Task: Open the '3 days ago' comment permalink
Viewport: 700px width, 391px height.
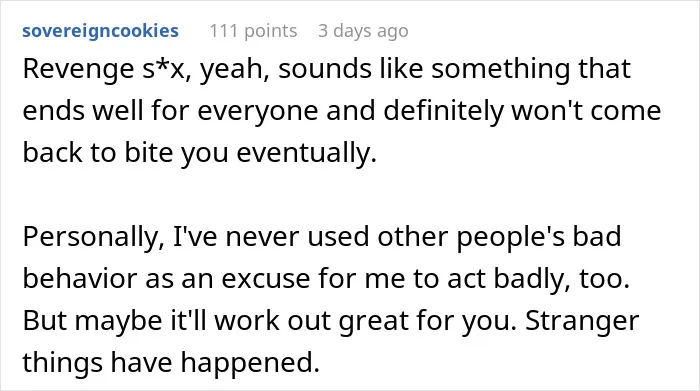Action: click(363, 31)
